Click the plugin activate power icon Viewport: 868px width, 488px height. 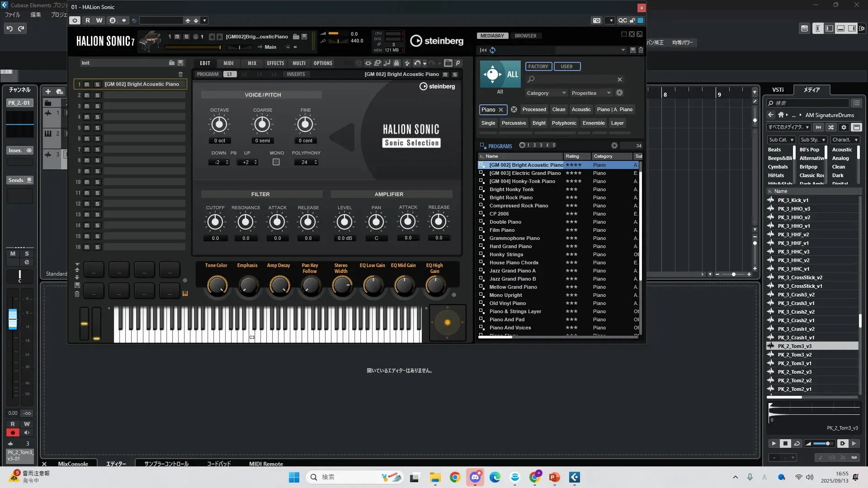[x=75, y=20]
